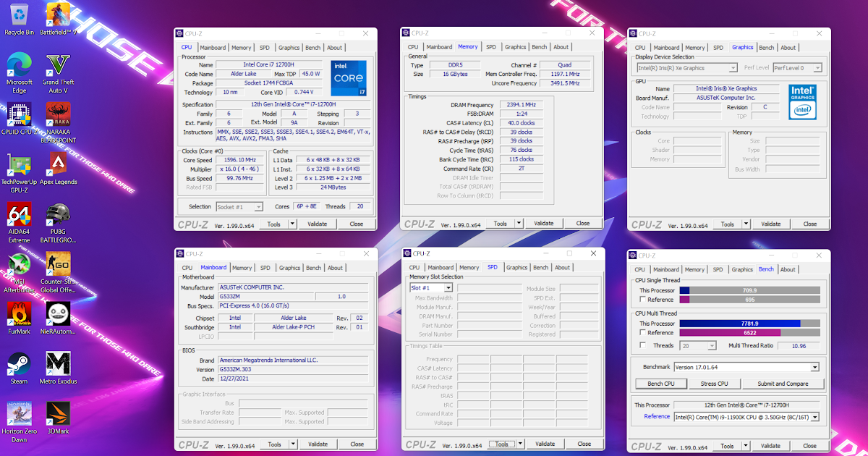Launch NieR:Automata desktop icon
Viewport: 868px width, 456px height.
58,318
